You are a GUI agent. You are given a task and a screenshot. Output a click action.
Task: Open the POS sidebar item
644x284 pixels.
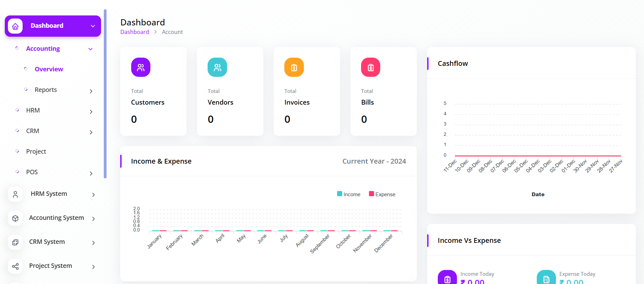point(32,172)
